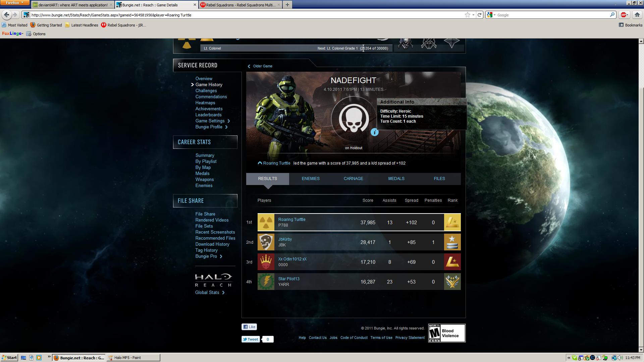Expand Game Settings submenu arrow
Screen dimensions: 644x362
pos(229,121)
